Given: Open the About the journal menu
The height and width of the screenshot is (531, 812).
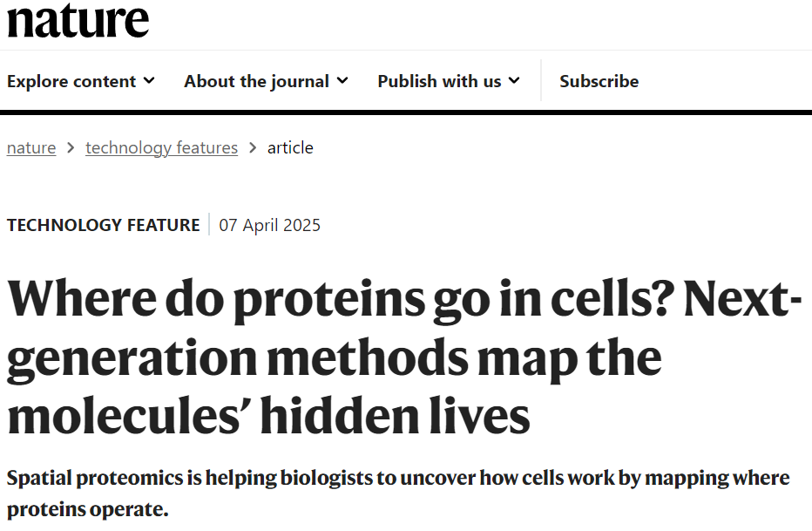Looking at the screenshot, I should pyautogui.click(x=256, y=81).
